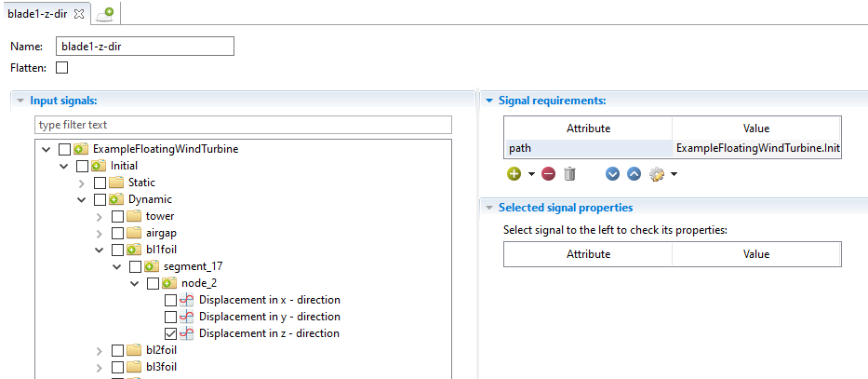This screenshot has height=379, width=868.
Task: Expand the Static tree node
Action: click(83, 183)
